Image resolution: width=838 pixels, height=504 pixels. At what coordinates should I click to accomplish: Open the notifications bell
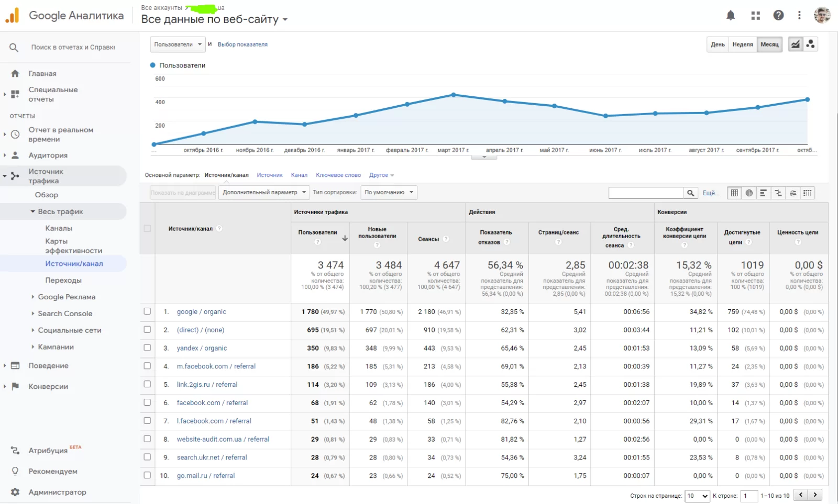(731, 15)
